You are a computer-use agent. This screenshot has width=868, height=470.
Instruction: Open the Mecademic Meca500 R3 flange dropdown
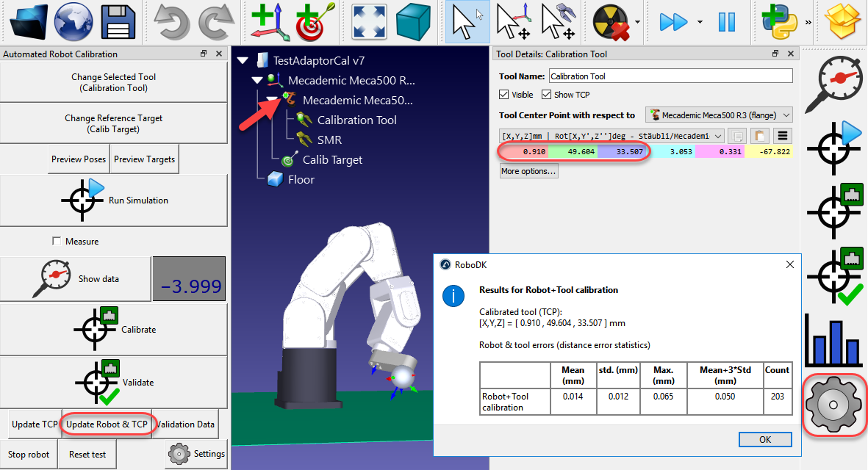point(719,115)
